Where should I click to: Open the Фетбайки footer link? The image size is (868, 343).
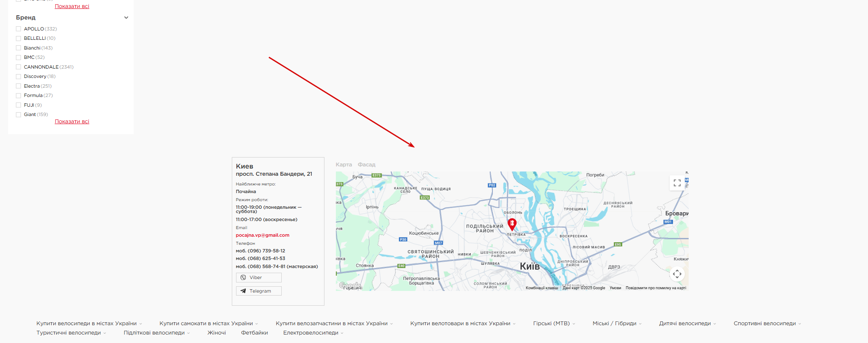coord(254,333)
